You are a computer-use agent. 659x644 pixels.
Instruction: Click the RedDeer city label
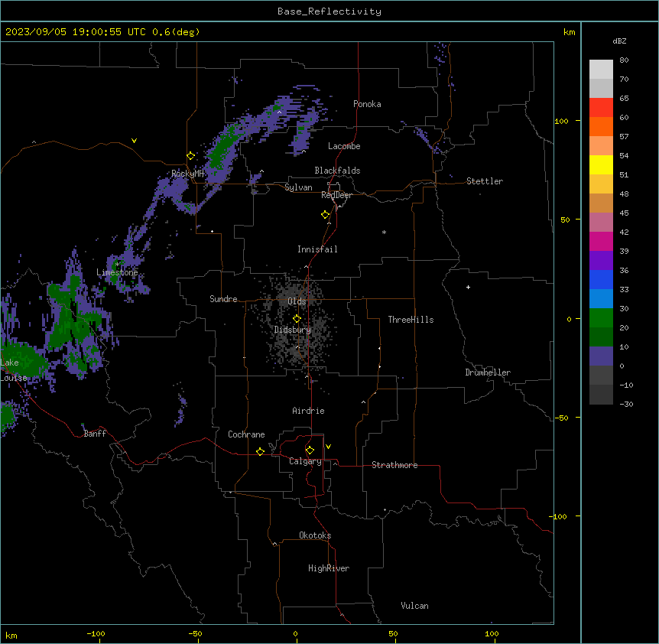336,195
